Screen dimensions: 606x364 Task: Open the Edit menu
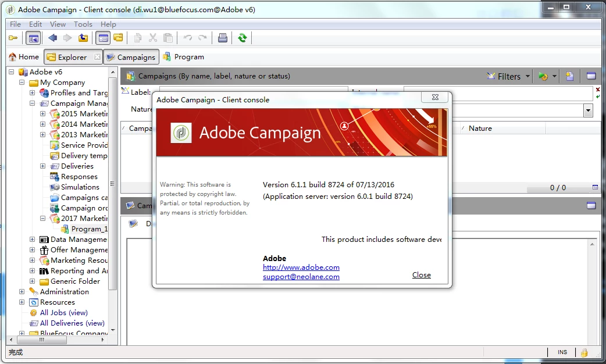pos(35,24)
